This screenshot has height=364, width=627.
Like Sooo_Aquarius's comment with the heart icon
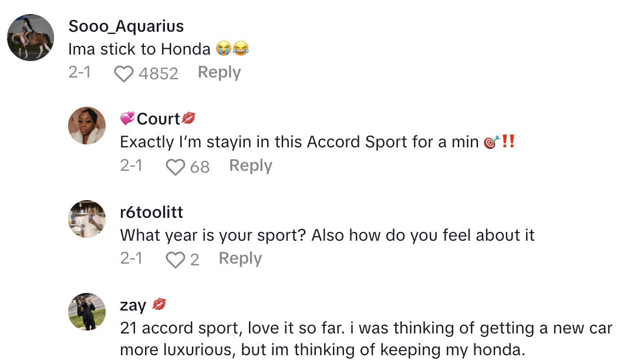[123, 74]
